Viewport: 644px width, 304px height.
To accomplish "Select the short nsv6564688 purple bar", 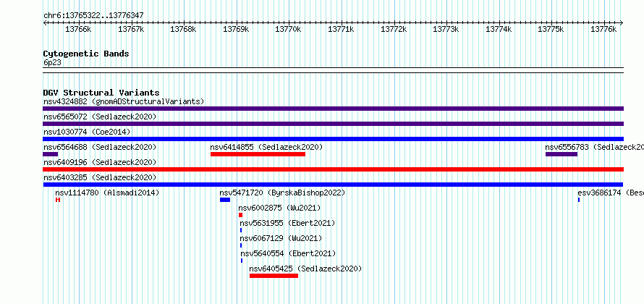I will [x=50, y=154].
